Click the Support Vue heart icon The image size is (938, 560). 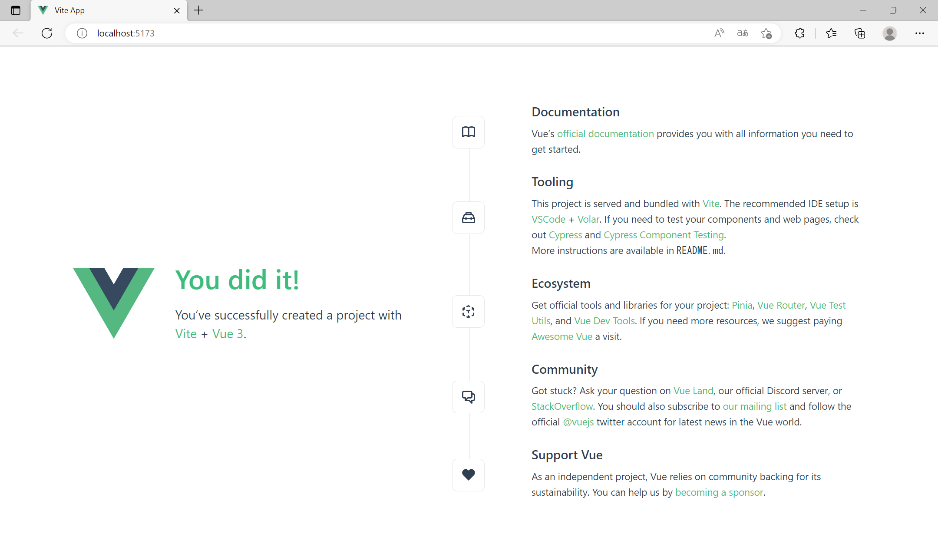tap(468, 475)
